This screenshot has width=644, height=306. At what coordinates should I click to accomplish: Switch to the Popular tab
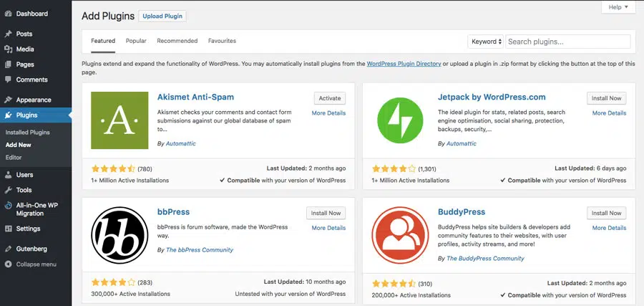(x=136, y=41)
